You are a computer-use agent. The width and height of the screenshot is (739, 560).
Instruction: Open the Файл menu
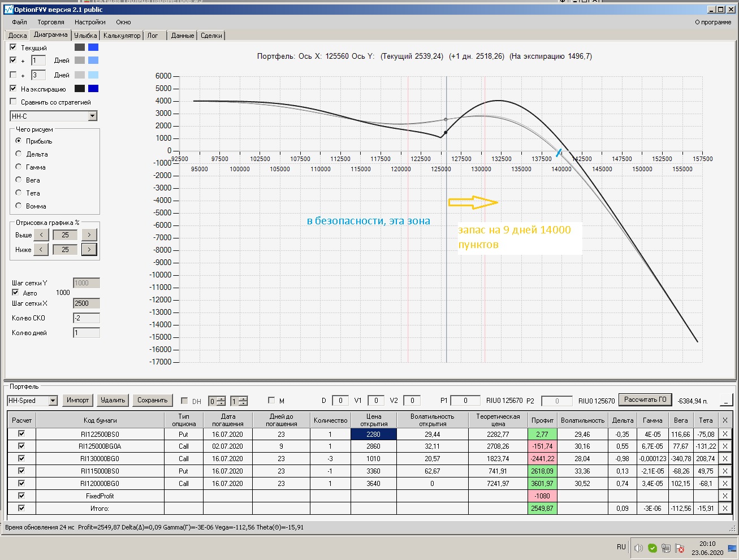coord(19,22)
